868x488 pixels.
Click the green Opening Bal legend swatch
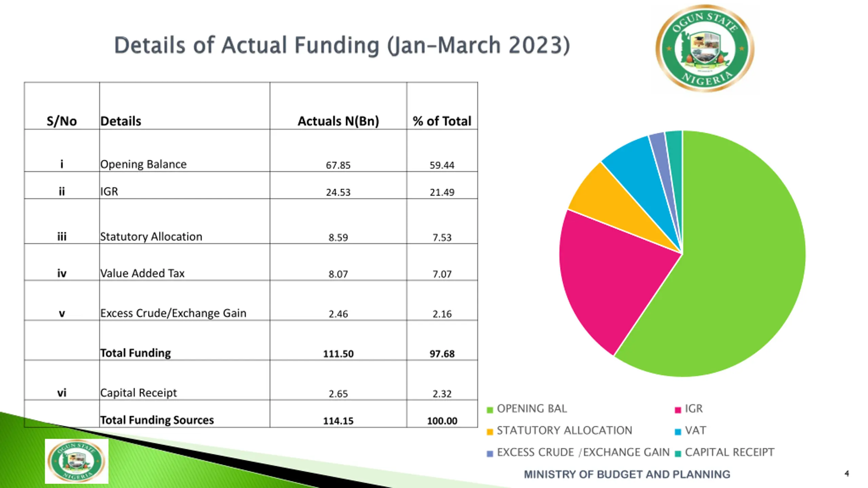(490, 410)
